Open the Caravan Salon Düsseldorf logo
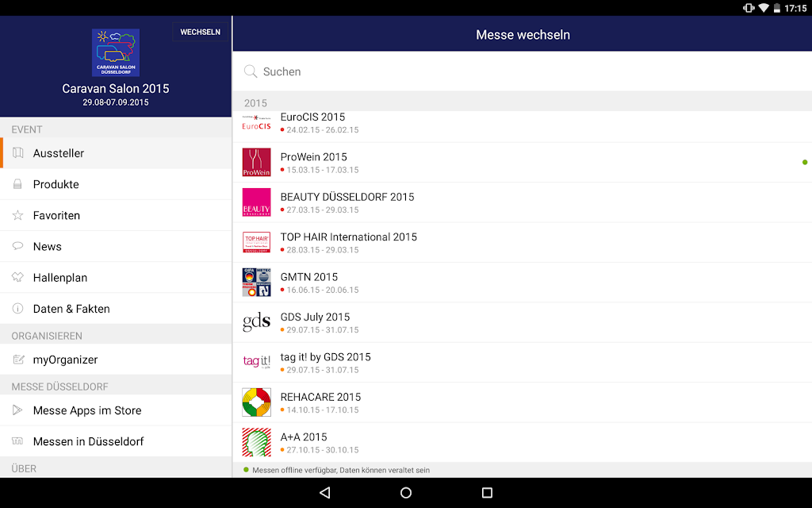 pyautogui.click(x=116, y=52)
